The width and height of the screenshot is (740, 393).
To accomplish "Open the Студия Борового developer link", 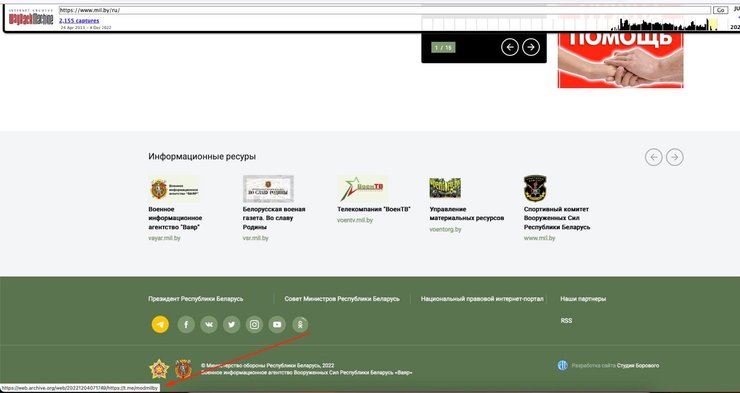I will [x=638, y=365].
